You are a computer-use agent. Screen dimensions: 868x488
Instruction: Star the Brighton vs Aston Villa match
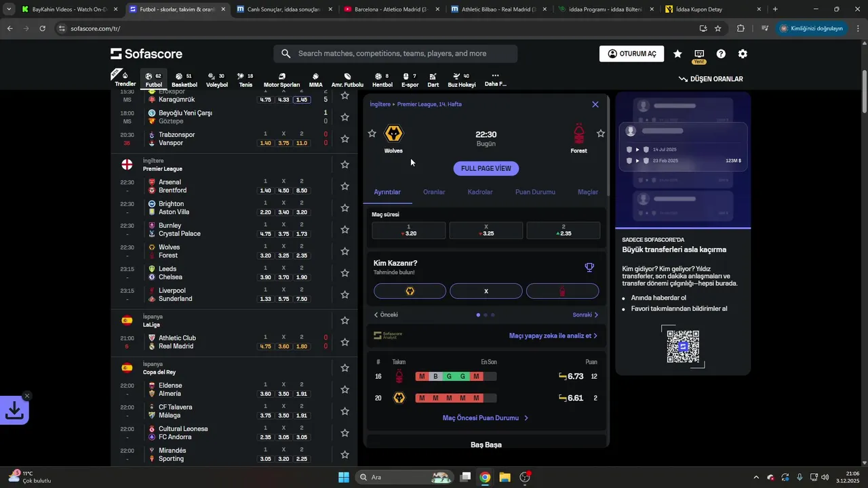[344, 208]
